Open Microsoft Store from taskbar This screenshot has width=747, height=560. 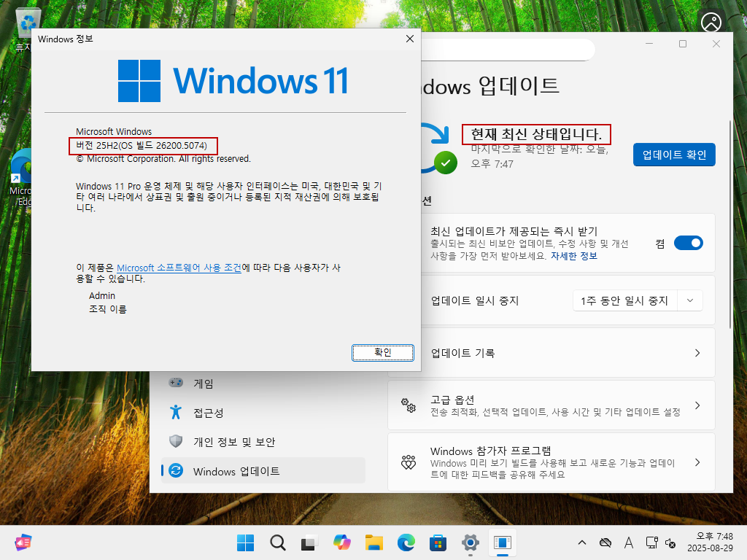click(x=438, y=542)
